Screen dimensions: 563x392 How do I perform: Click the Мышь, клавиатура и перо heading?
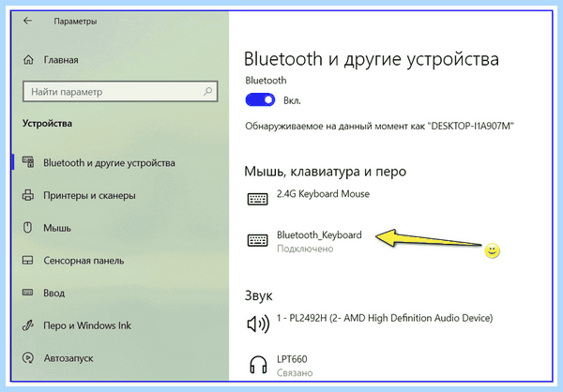click(x=325, y=172)
